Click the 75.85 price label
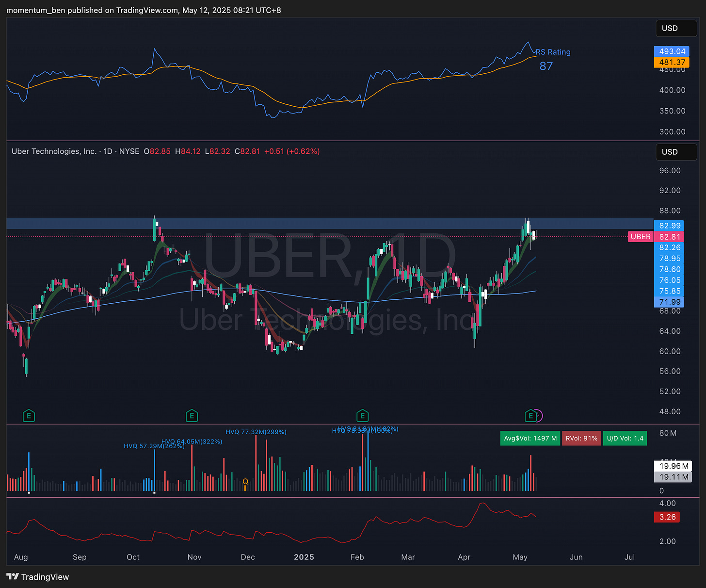Viewport: 706px width, 588px height. pos(670,291)
